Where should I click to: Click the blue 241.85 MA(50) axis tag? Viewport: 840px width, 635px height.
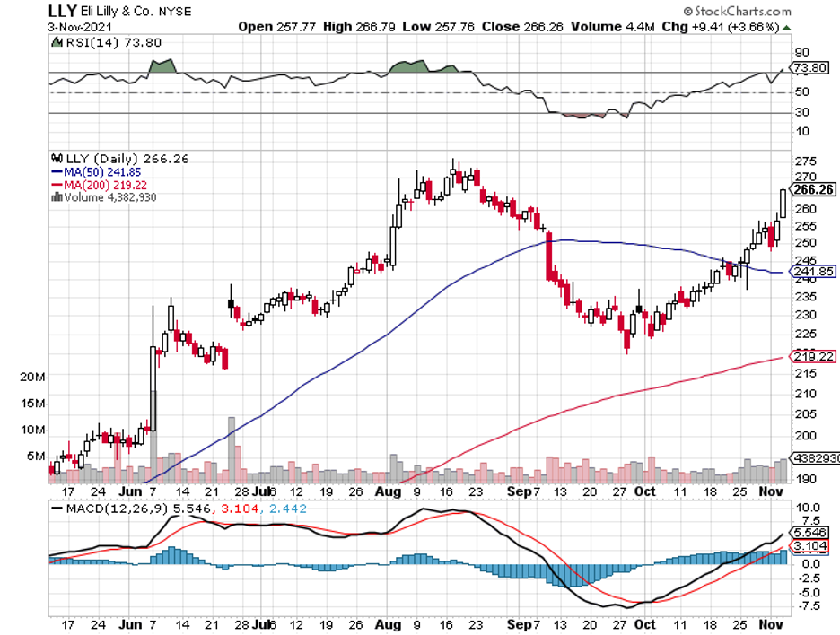tap(815, 272)
